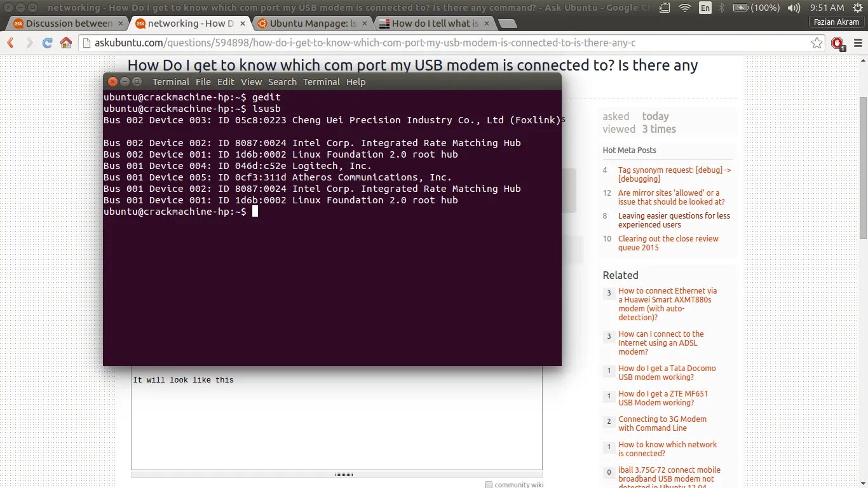Open the Terminal window's Search menu
868x488 pixels.
point(282,82)
